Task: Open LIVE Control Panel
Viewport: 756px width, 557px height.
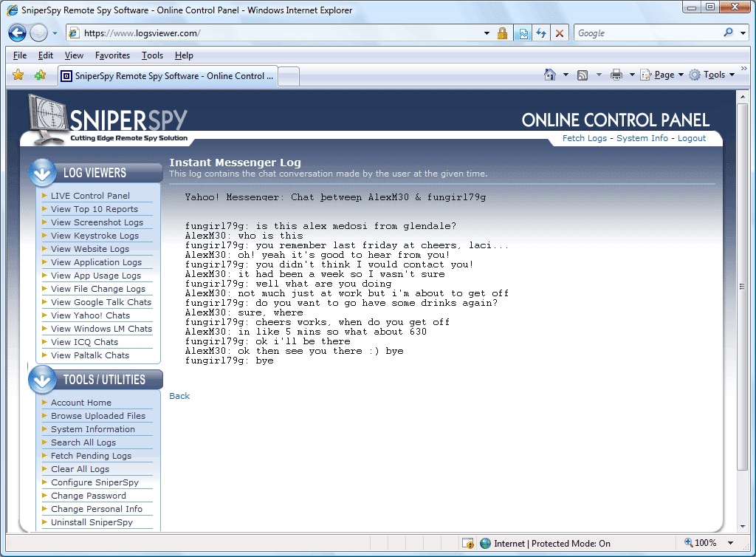Action: click(x=90, y=196)
